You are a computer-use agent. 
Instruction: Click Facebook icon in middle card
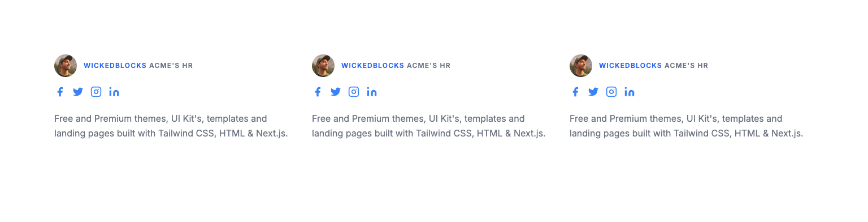point(318,92)
